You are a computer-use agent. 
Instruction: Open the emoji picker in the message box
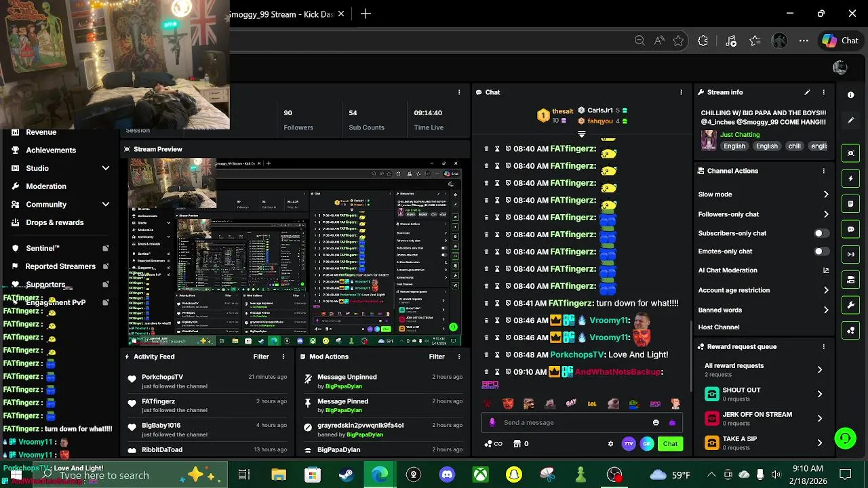tap(656, 422)
